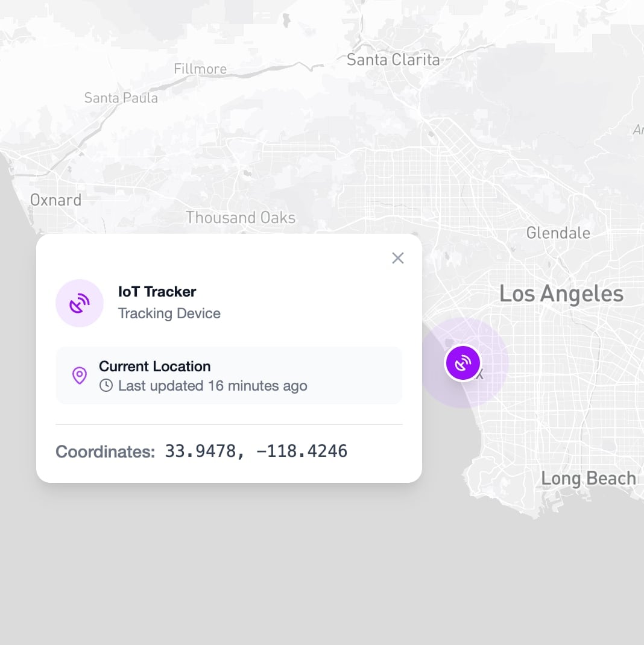The width and height of the screenshot is (644, 645).
Task: Click the Tracking Device subtitle
Action: [x=169, y=313]
